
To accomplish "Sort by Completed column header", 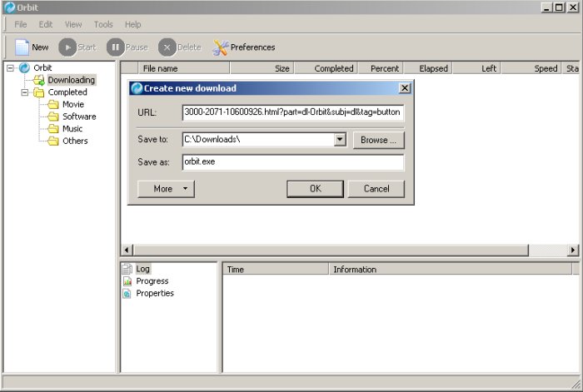I will coord(326,68).
